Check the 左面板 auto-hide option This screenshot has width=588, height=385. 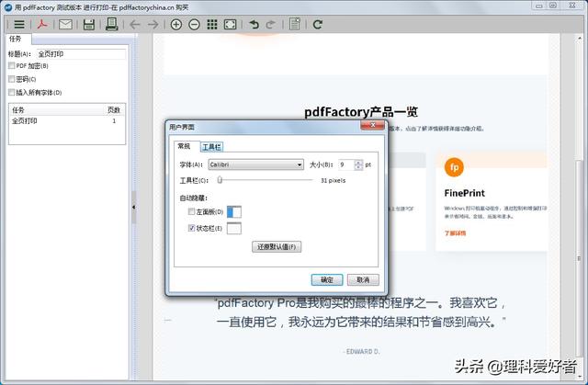coord(191,212)
